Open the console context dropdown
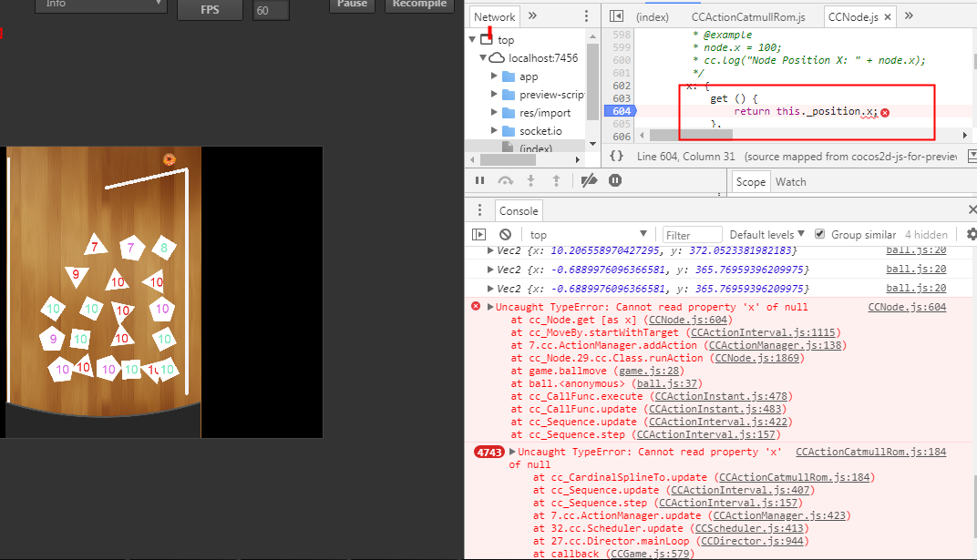The image size is (977, 560). pos(588,234)
